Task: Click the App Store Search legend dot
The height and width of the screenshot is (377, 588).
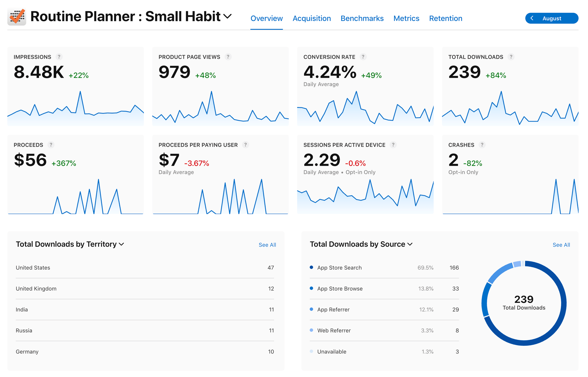Action: point(311,267)
